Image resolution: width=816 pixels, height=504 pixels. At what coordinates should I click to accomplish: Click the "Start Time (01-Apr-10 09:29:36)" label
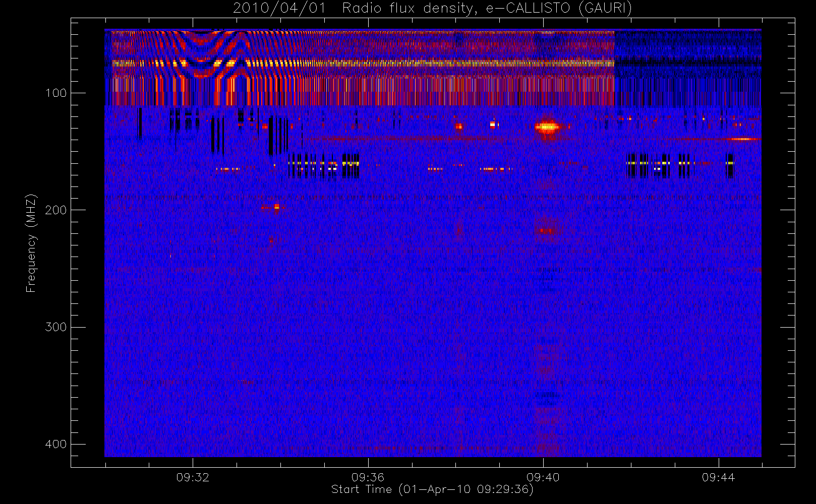[x=432, y=489]
